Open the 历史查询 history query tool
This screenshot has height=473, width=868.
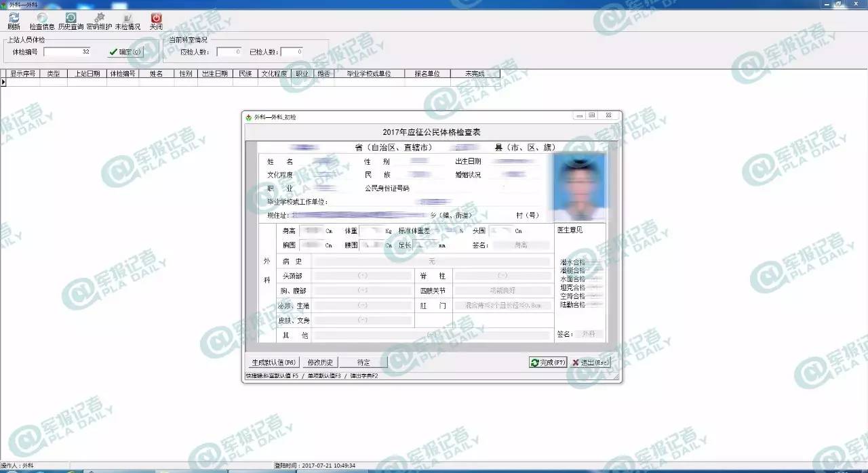(71, 20)
